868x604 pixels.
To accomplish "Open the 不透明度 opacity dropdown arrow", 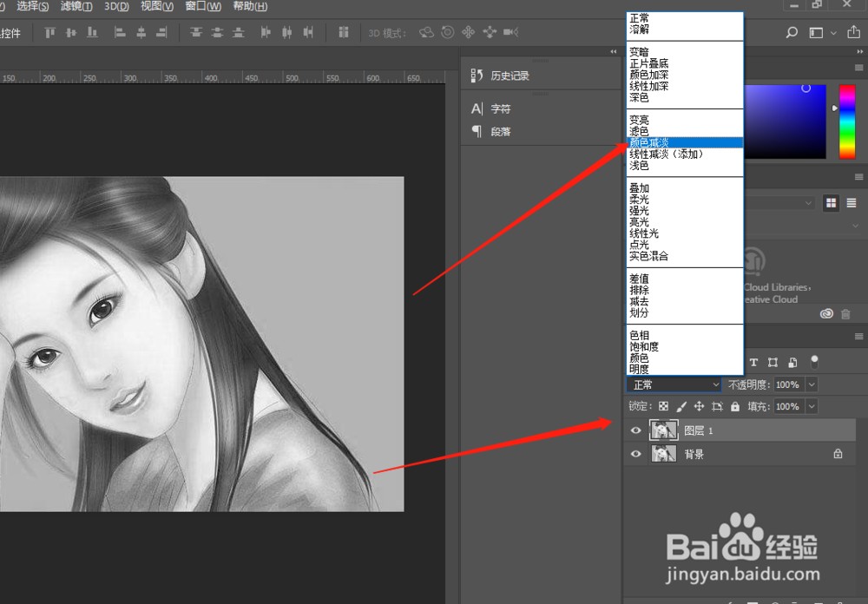I will pos(812,384).
